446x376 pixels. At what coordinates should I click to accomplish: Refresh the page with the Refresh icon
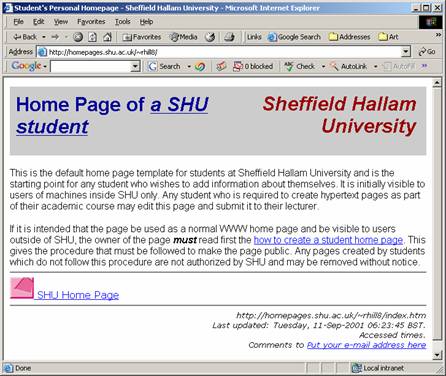tap(93, 37)
